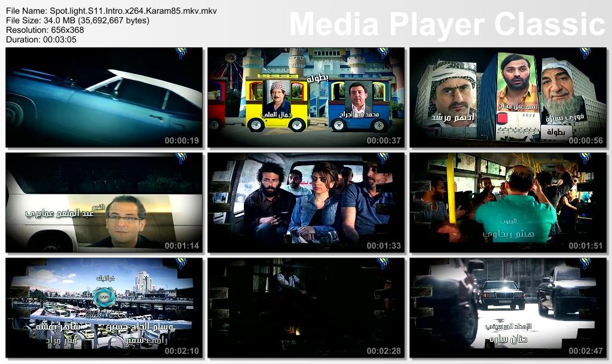Click the channel logo on the minibus frame
The image size is (612, 364).
383,158
